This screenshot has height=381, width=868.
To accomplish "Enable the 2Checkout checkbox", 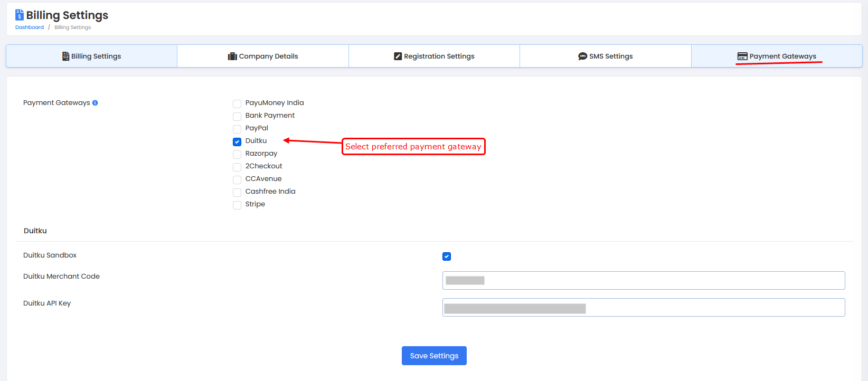I will [x=237, y=167].
